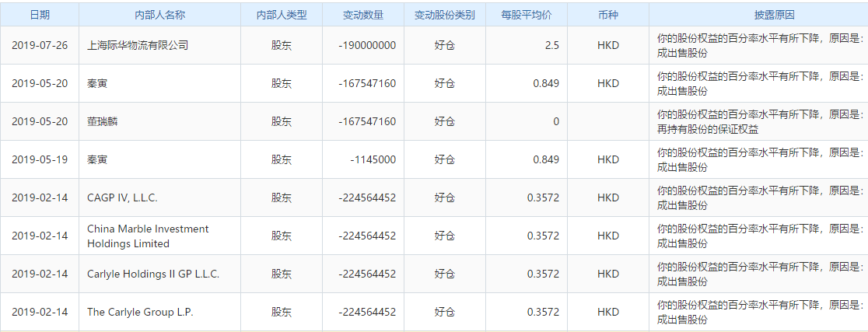Click the 披露原因 column header
The width and height of the screenshot is (868, 332).
point(758,15)
